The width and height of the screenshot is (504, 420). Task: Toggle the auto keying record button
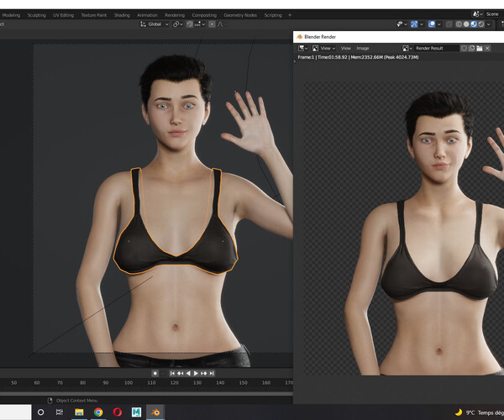click(155, 374)
